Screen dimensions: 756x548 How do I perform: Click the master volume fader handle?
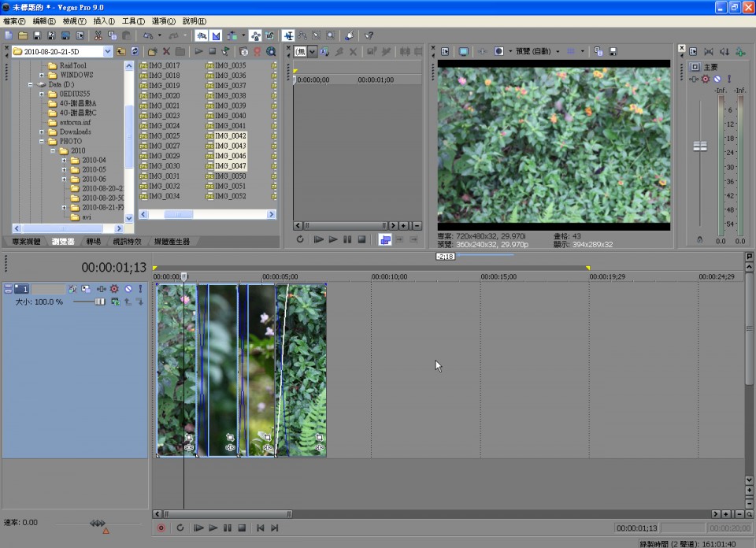pos(699,146)
